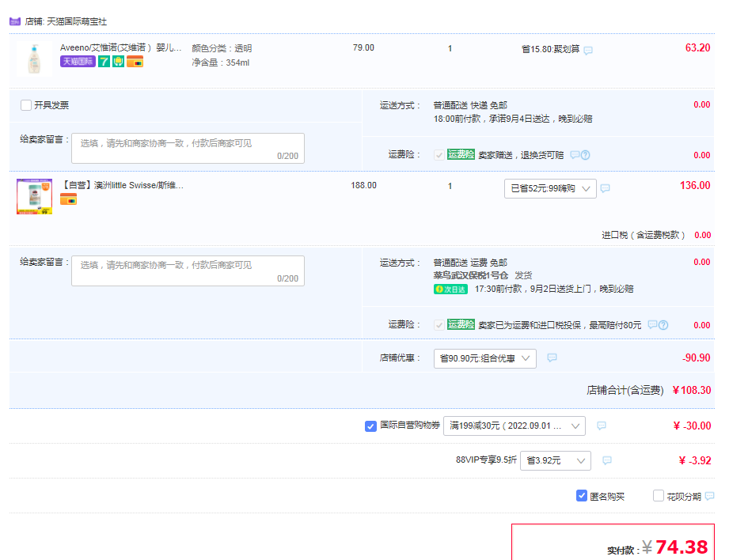Click the store total ¥108.30
The width and height of the screenshot is (729, 560).
[x=691, y=390]
